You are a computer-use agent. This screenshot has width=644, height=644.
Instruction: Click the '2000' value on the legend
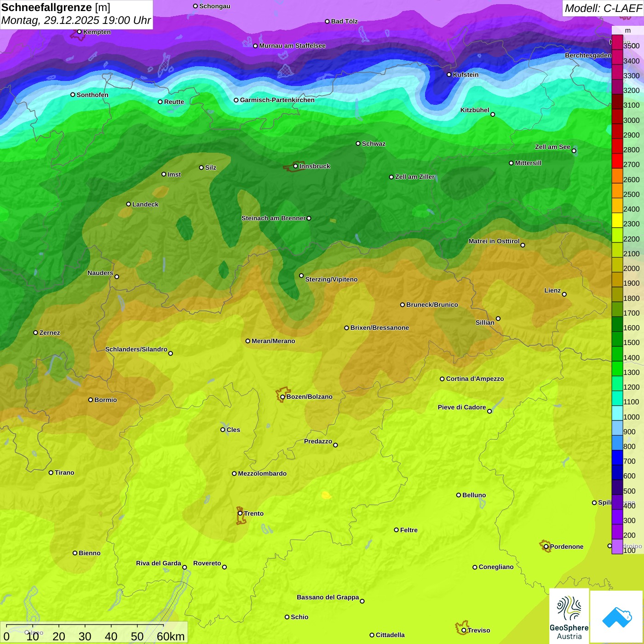631,268
